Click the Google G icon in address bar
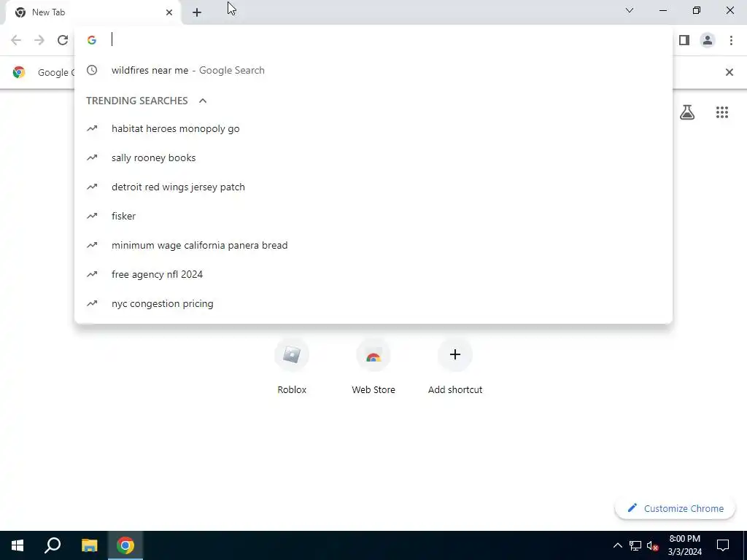Screen dimensions: 747x560 tap(91, 40)
